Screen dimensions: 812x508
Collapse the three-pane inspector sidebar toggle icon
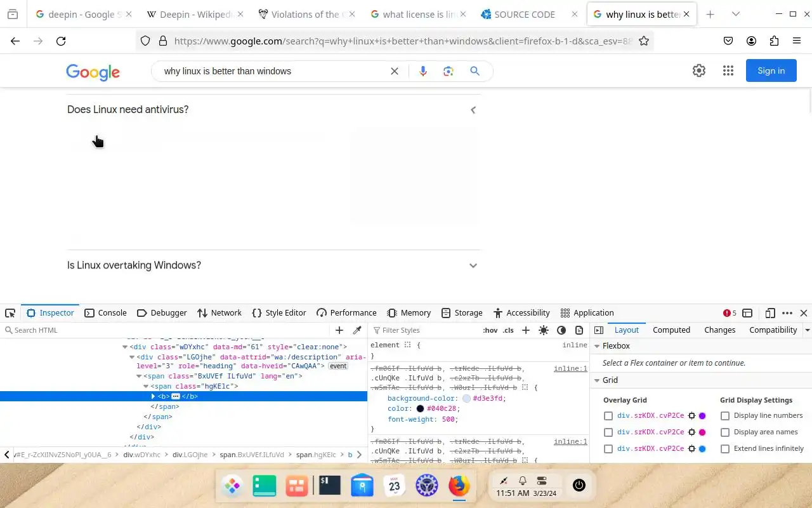coord(599,330)
